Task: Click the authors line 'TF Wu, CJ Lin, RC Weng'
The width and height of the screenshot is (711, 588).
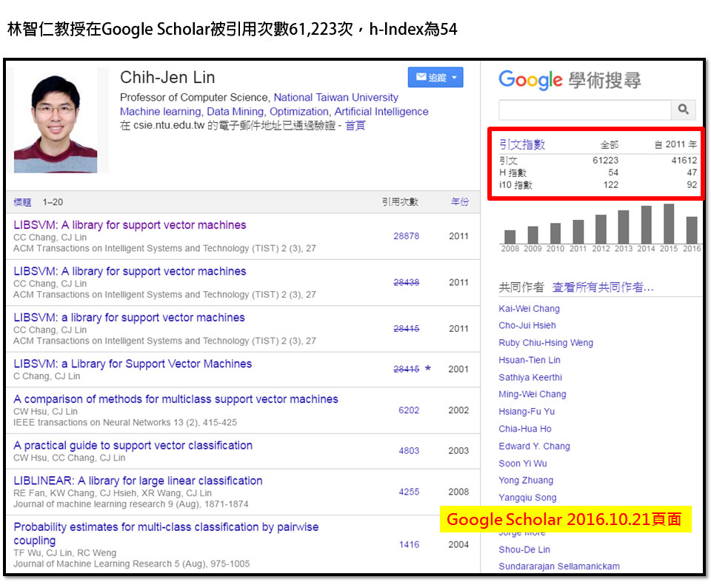Action: (65, 552)
